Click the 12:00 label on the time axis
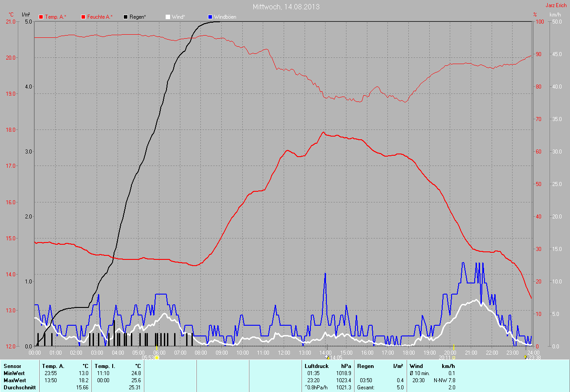This screenshot has height=392, width=570. pyautogui.click(x=284, y=352)
